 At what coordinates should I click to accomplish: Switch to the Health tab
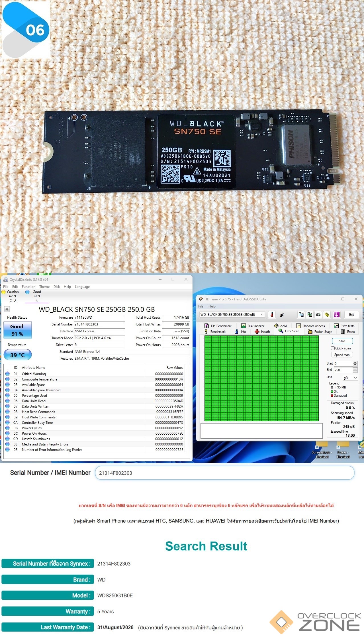[262, 331]
